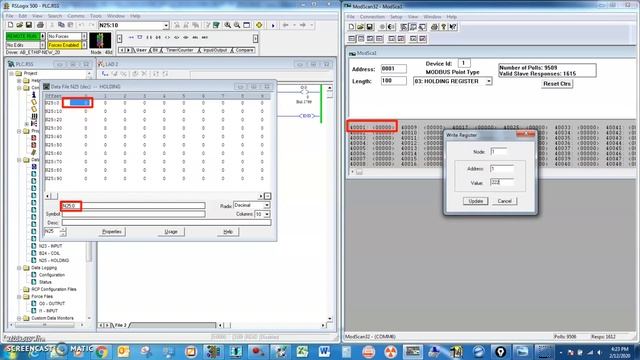Collapse the Data Logging folder
This screenshot has height=360, width=640.
pyautogui.click(x=19, y=268)
